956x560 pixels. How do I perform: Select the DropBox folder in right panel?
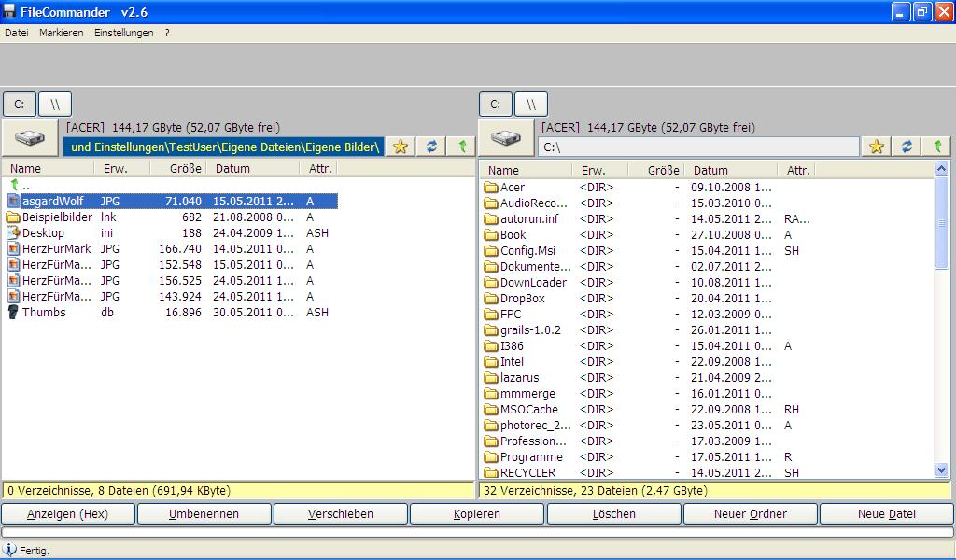click(522, 299)
